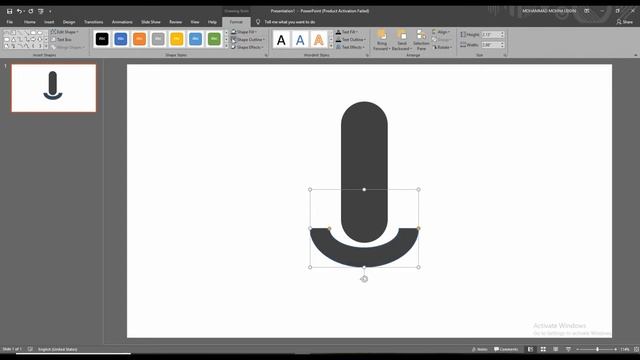Open the Rotate dropdown in Arrange group

coord(442,47)
